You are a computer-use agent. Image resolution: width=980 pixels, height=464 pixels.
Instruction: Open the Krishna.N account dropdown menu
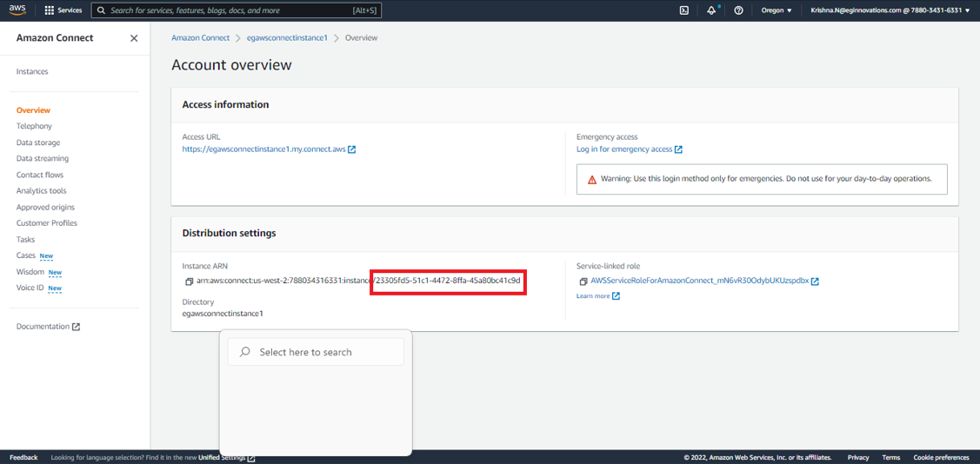(x=890, y=10)
